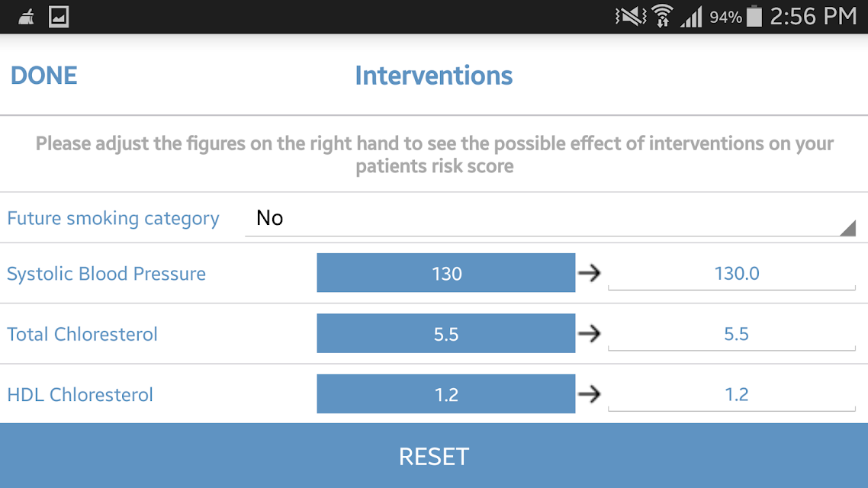Viewport: 868px width, 488px height.
Task: Tap the current 5.5 cholesterol value bar
Action: [x=446, y=334]
